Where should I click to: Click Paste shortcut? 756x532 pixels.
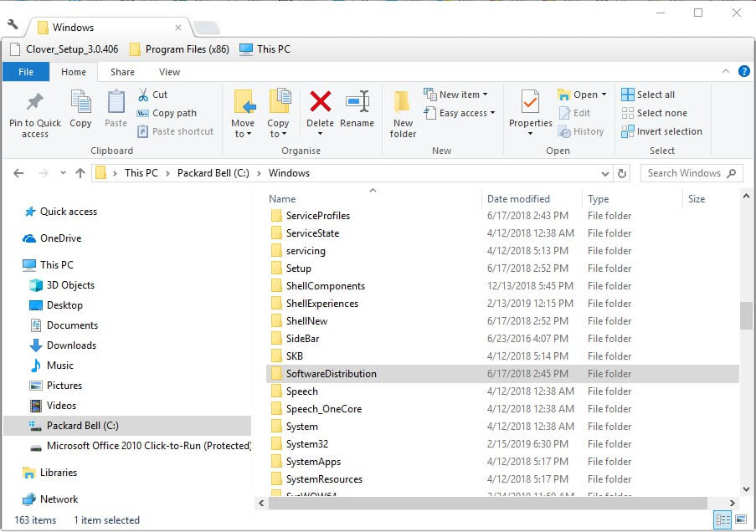pyautogui.click(x=176, y=131)
